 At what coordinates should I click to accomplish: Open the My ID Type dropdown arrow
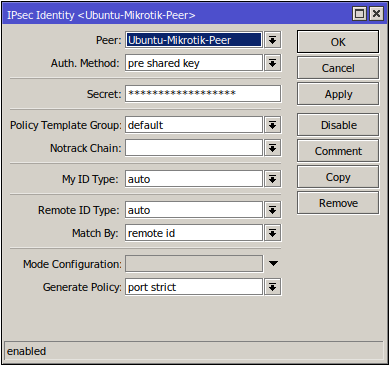click(273, 179)
